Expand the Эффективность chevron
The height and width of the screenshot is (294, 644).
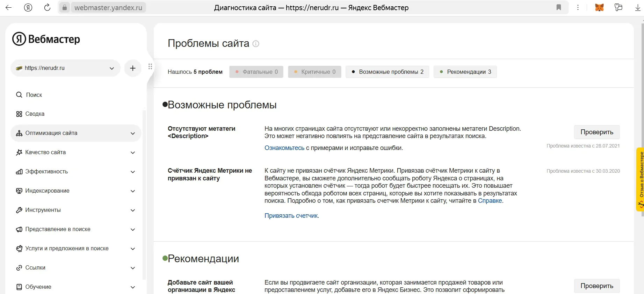tap(133, 172)
